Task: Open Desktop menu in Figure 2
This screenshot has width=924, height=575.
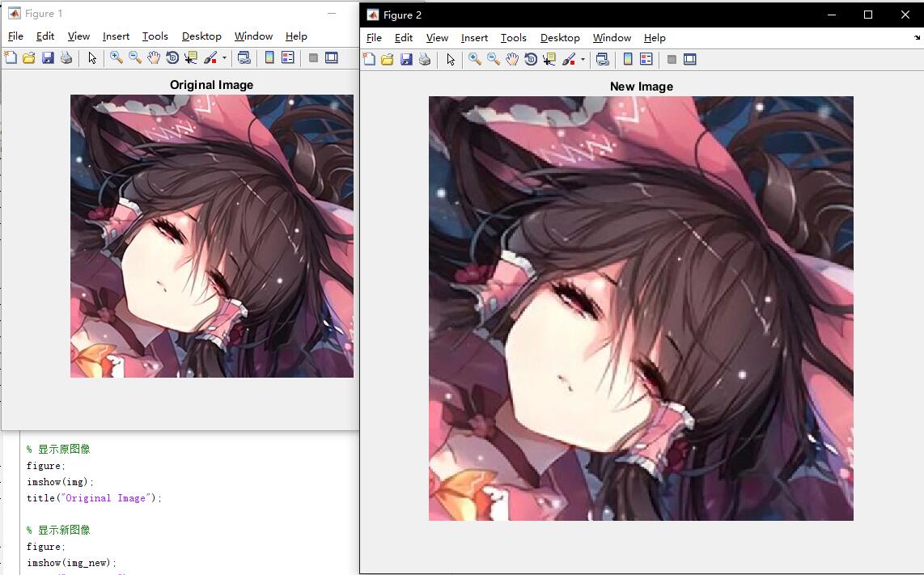Action: click(x=560, y=38)
